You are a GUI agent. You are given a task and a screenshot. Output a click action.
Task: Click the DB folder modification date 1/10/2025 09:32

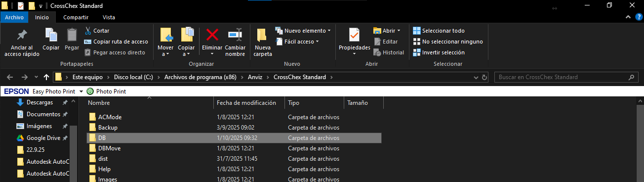pyautogui.click(x=237, y=138)
